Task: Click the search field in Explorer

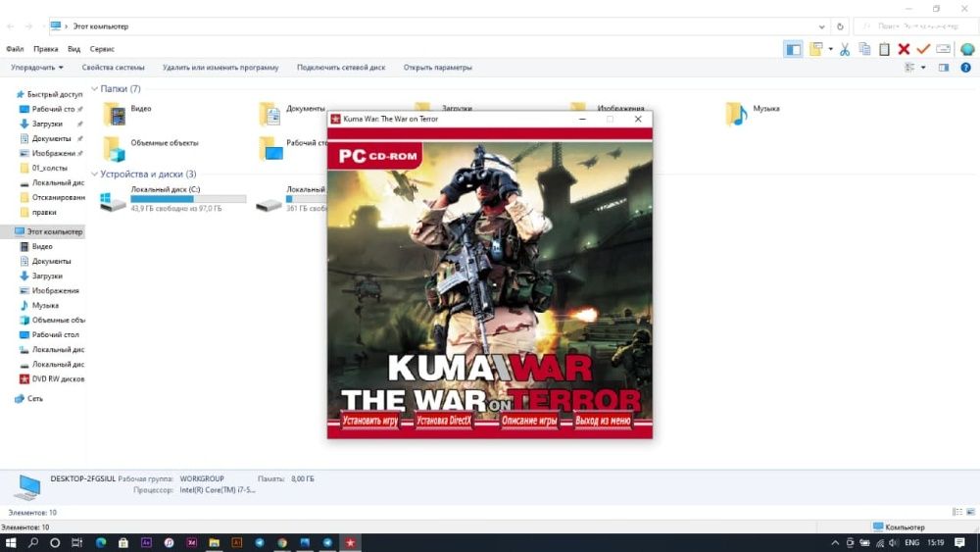Action: 916,26
